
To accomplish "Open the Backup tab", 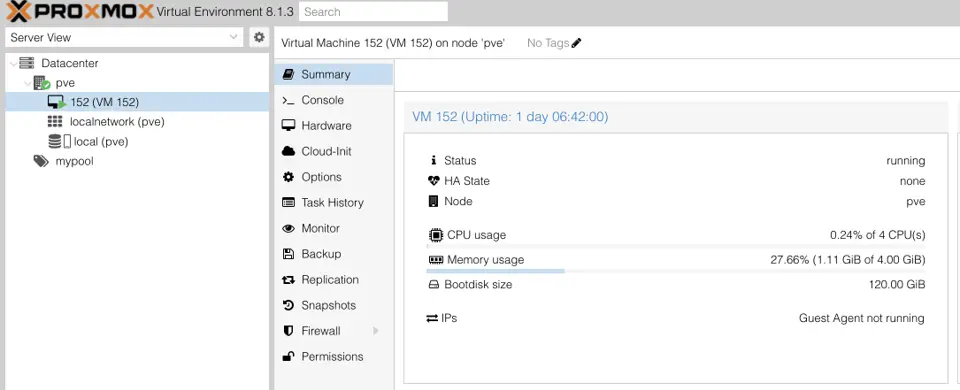I will pos(334,254).
